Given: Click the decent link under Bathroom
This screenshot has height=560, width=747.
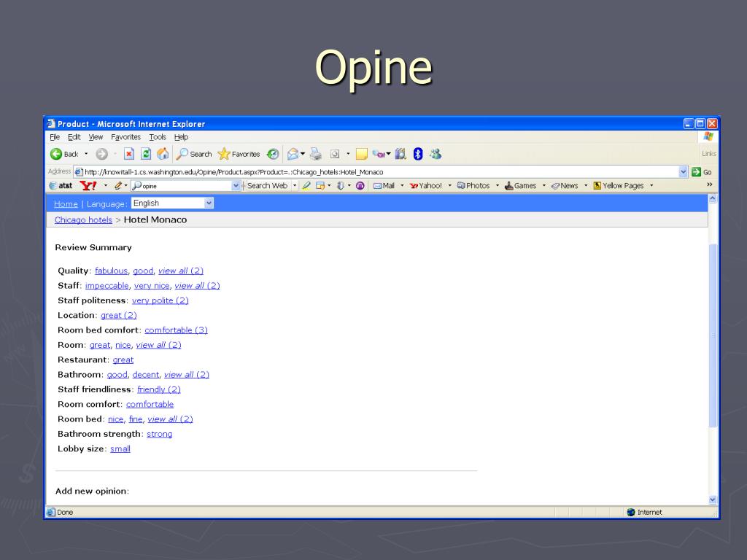Looking at the screenshot, I should coord(145,375).
